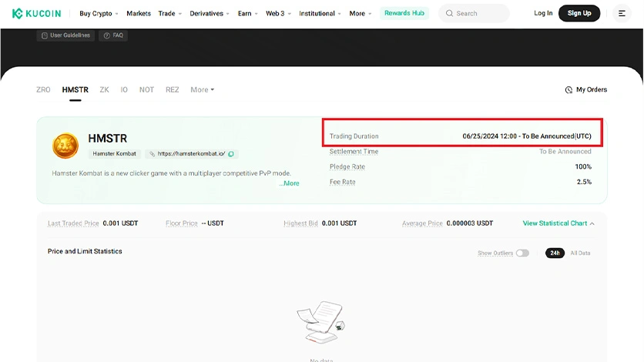The height and width of the screenshot is (362, 644).
Task: Switch to the ZRO token tab
Action: tap(43, 90)
